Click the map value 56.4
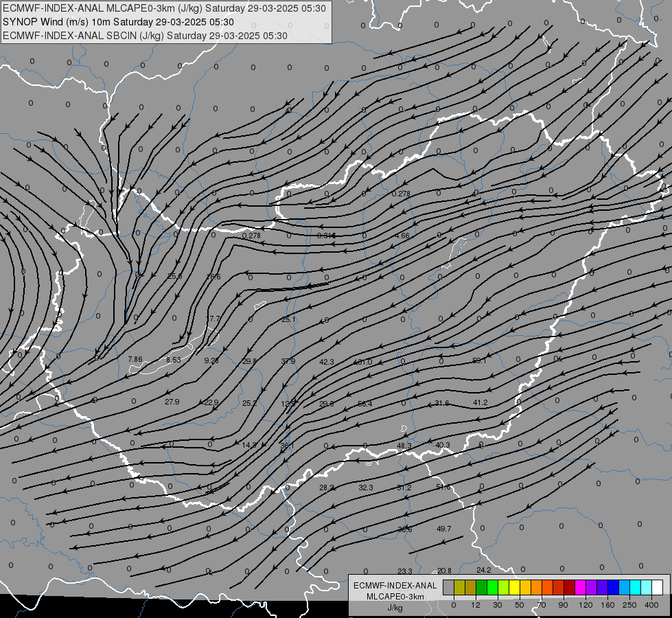 pyautogui.click(x=364, y=404)
